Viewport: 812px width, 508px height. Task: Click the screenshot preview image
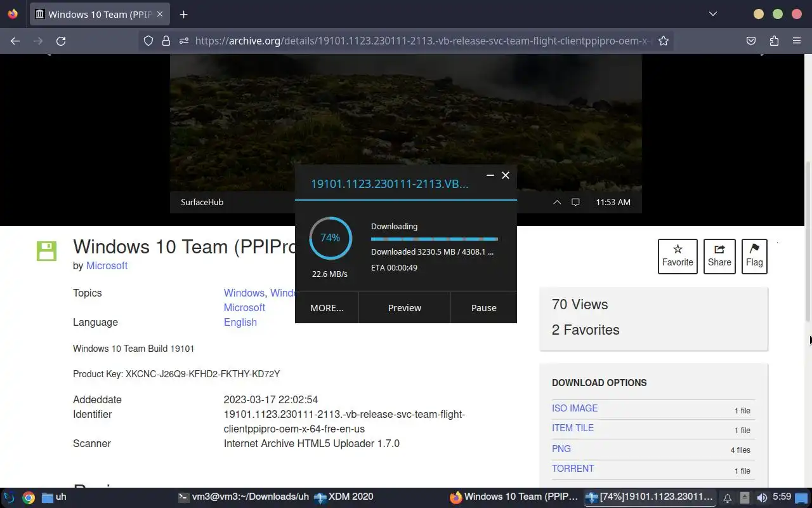(x=406, y=133)
